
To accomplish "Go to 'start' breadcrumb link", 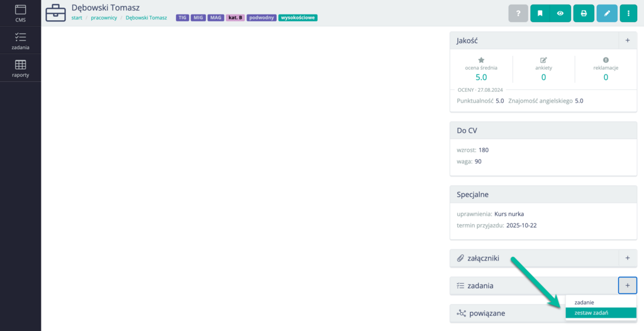I will coord(77,18).
